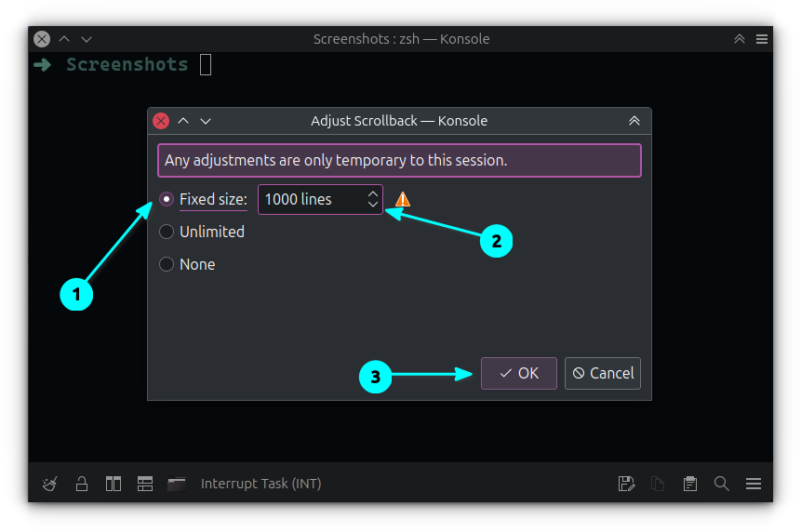Click the temporary adjustments notice text

(x=336, y=160)
